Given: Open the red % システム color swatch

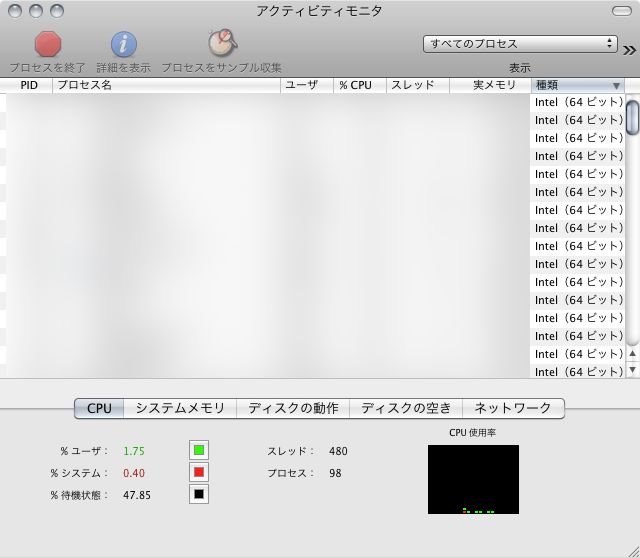Looking at the screenshot, I should (199, 472).
